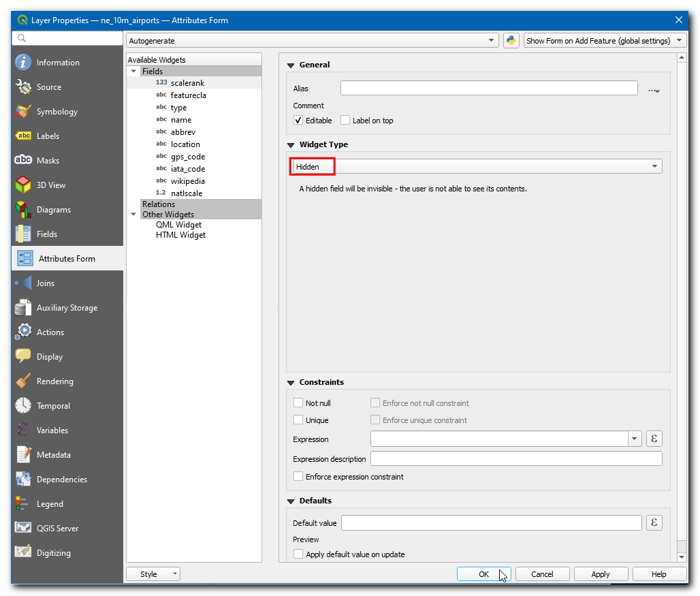Click the Diagrams sidebar icon

click(24, 210)
